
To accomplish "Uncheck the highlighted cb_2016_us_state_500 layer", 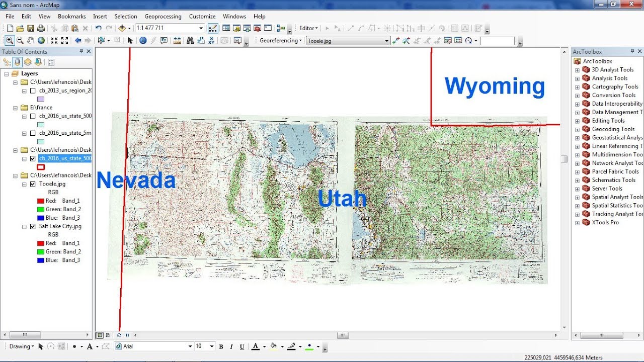I will [33, 158].
